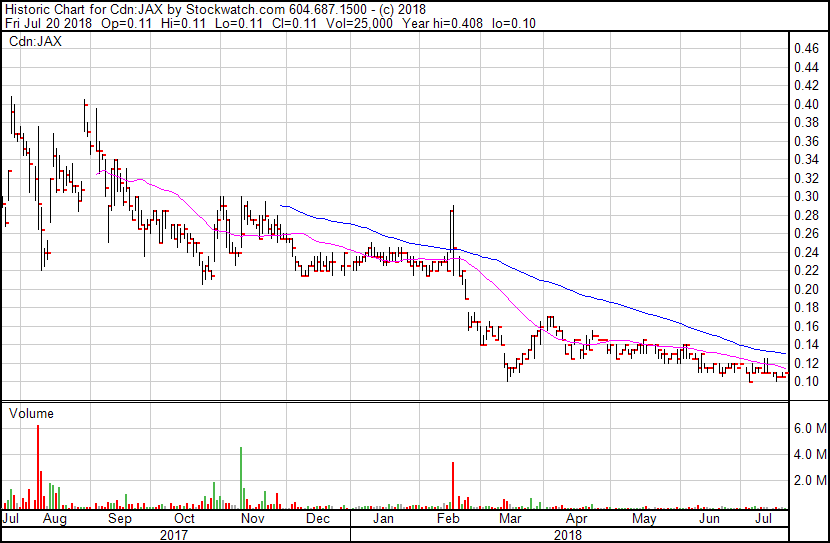
Task: Click the February 2018 price spike candle top
Action: (453, 208)
